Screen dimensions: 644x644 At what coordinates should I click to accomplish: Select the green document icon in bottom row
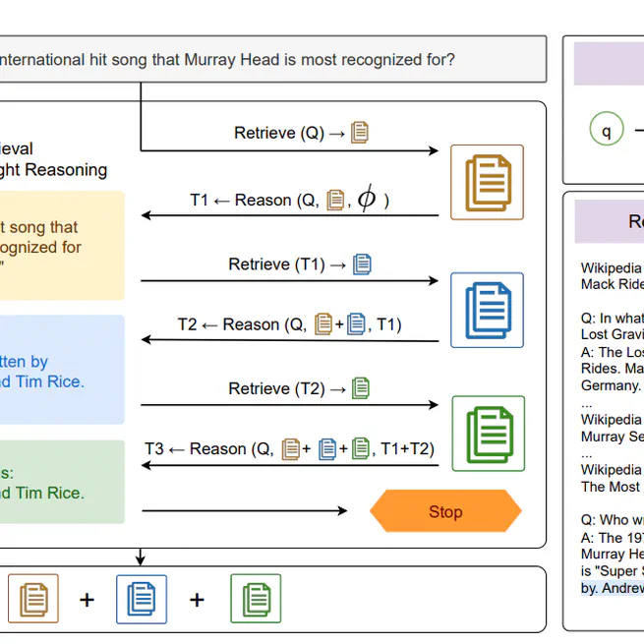click(256, 599)
